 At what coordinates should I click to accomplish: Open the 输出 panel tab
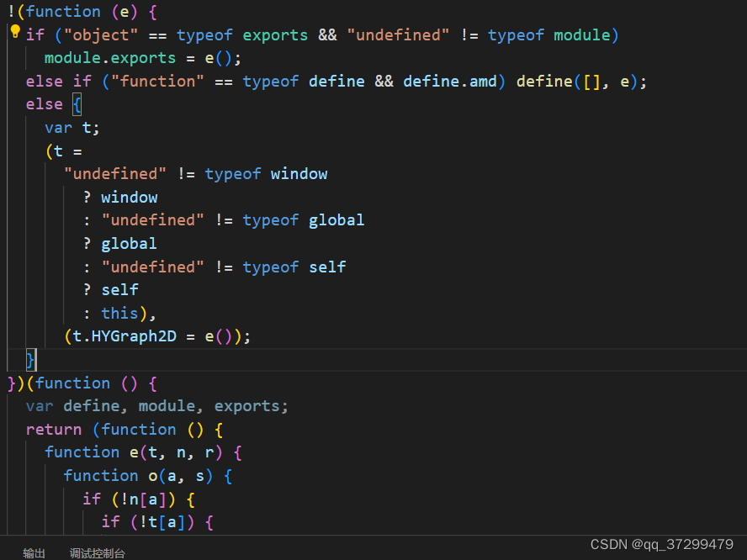point(34,553)
